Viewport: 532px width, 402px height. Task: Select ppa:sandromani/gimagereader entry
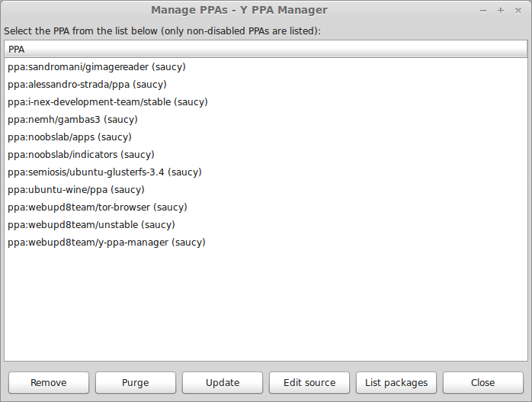266,67
